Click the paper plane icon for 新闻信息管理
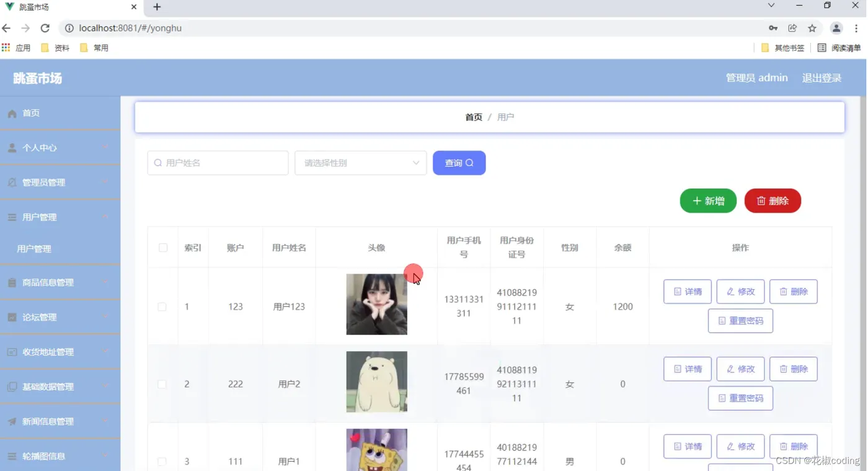The image size is (868, 471). point(12,421)
